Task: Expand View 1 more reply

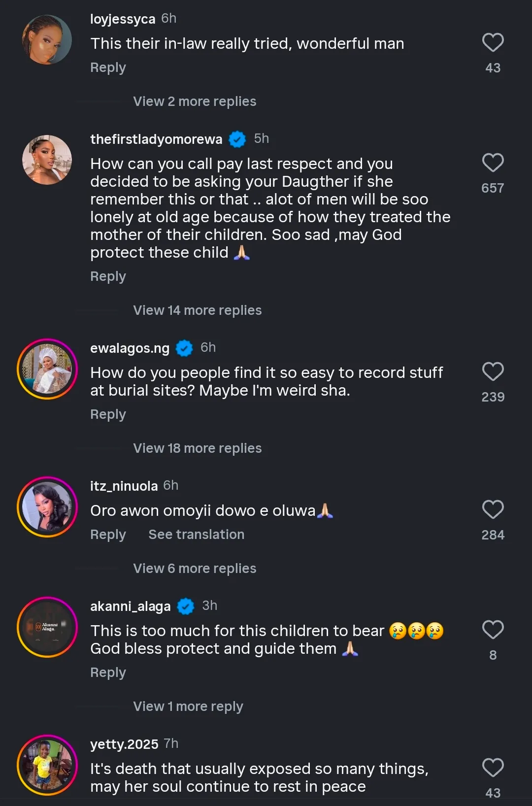Action: tap(188, 706)
